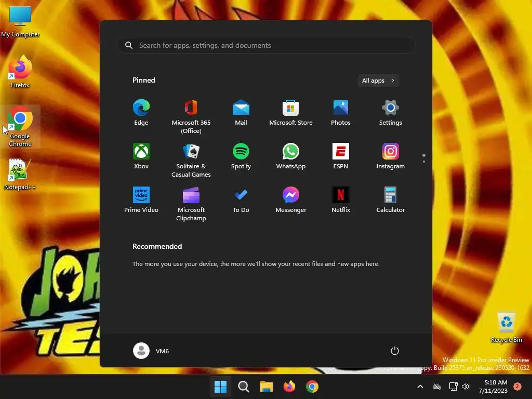Screen dimensions: 532x399
Task: Open WhatsApp
Action: pos(291,156)
